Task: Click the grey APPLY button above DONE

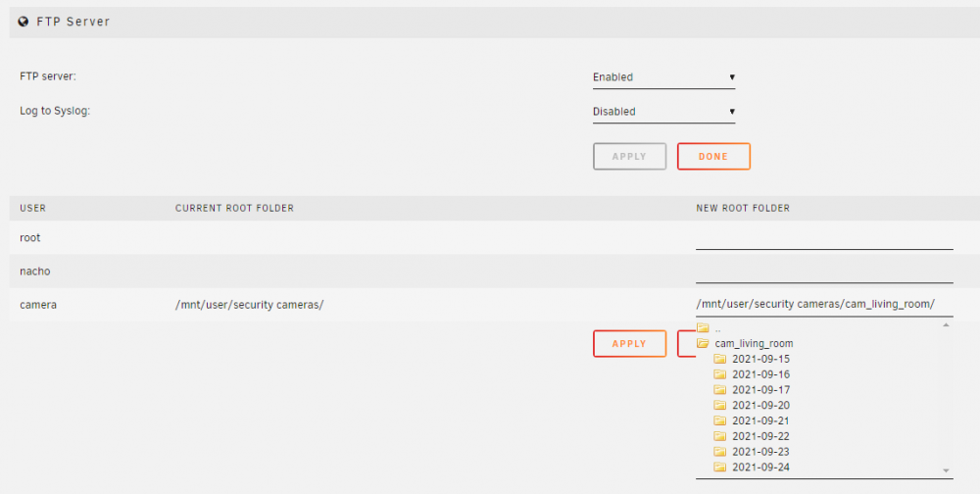Action: pos(629,157)
